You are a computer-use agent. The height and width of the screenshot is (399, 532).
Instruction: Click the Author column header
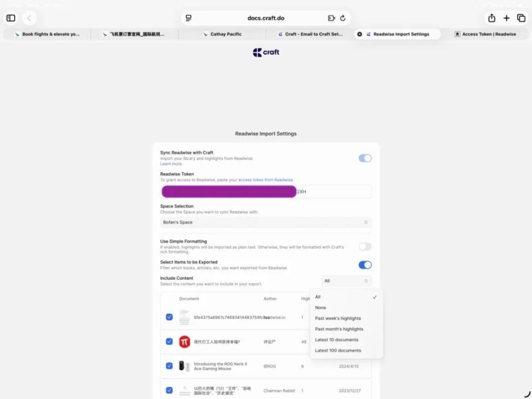click(x=270, y=299)
